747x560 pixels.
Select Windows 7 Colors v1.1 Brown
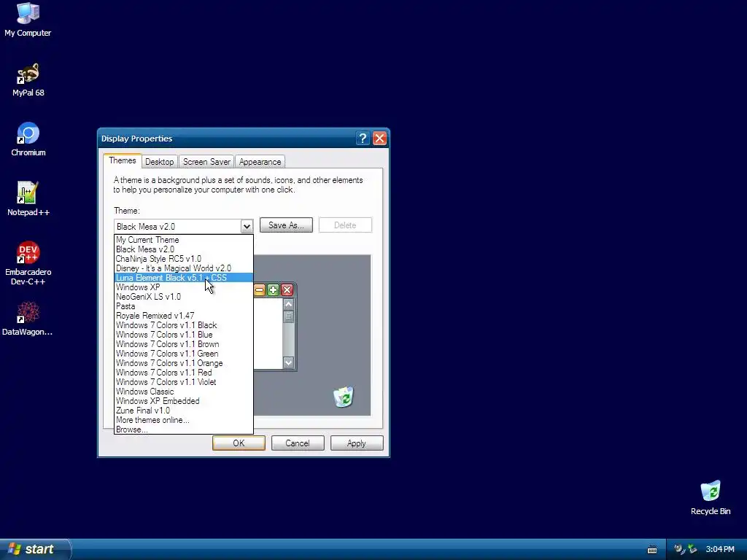pyautogui.click(x=184, y=344)
